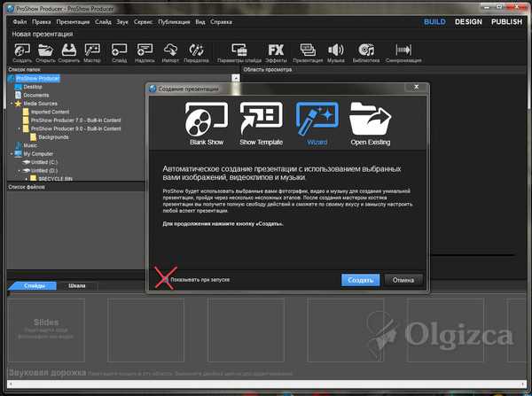
Task: Click the blue Создать button in dialog
Action: 360,280
